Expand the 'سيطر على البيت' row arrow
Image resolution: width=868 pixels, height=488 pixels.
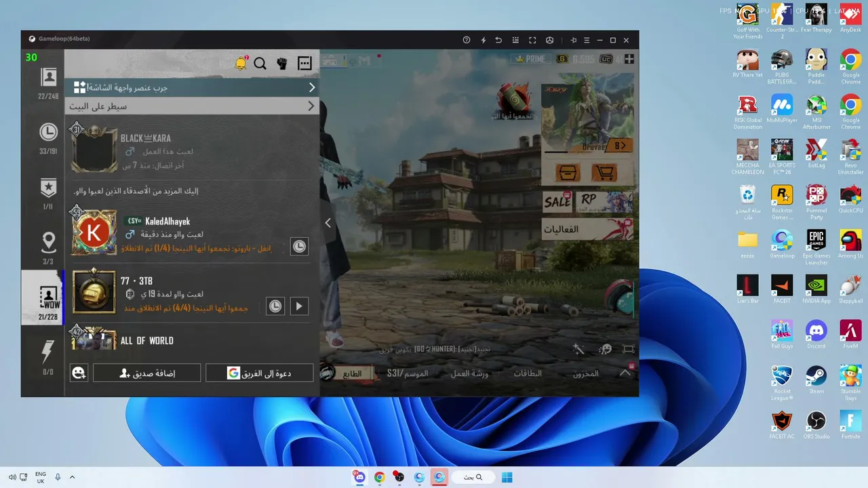tap(311, 106)
